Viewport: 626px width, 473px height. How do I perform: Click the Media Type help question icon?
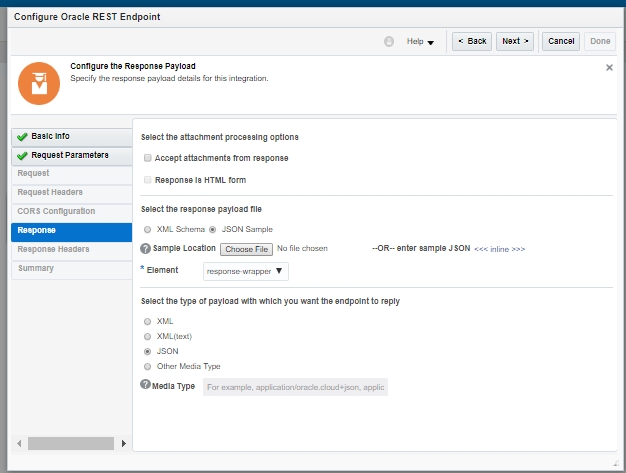click(145, 384)
